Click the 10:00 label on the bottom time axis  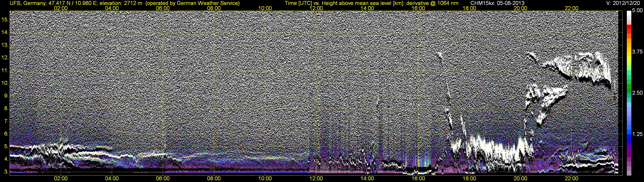[x=265, y=179]
